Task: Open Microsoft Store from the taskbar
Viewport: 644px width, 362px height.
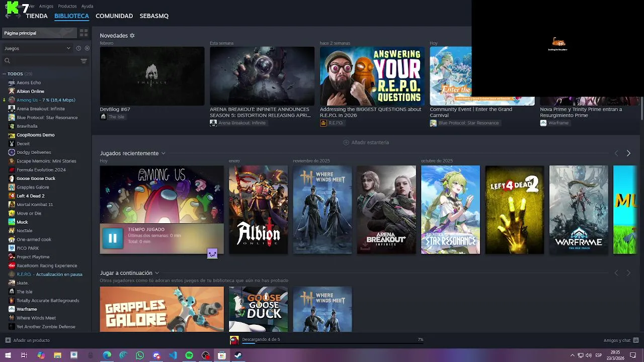Action: point(222,355)
